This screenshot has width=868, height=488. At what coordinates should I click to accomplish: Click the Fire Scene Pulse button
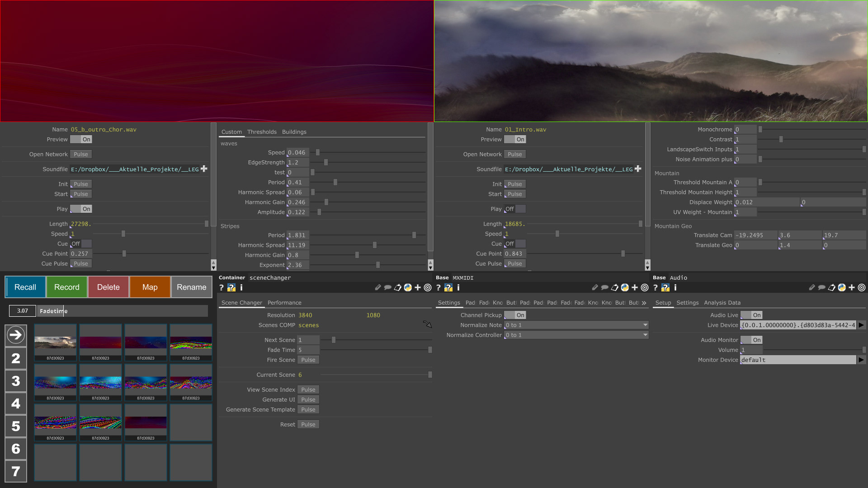pos(308,360)
